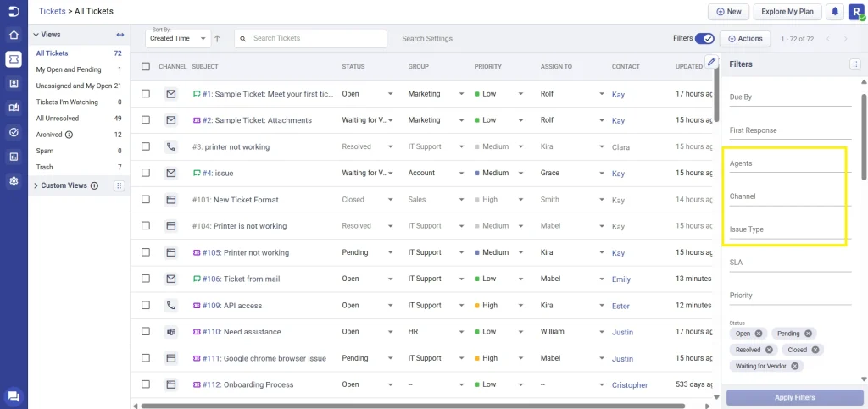This screenshot has width=868, height=409.
Task: Open status dropdown for ticket #1
Action: [390, 94]
